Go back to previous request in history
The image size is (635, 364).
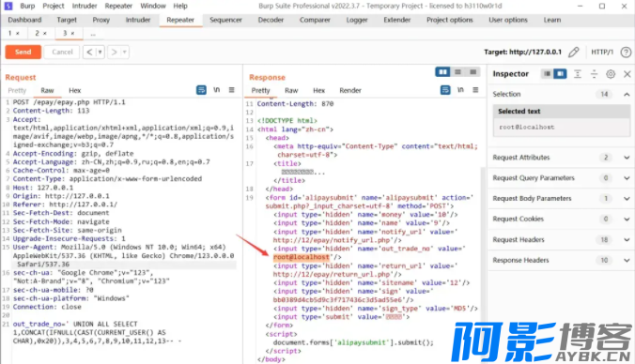tap(89, 52)
